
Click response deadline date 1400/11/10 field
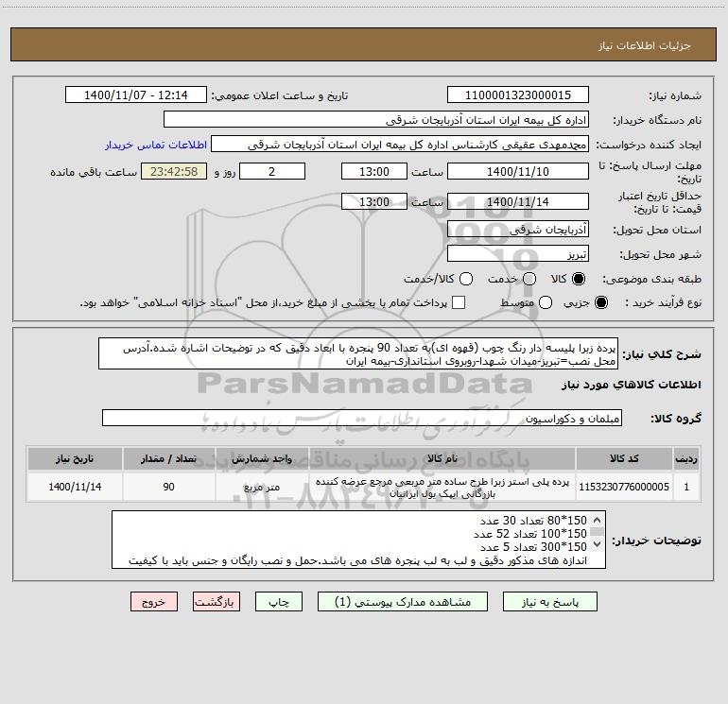[518, 171]
